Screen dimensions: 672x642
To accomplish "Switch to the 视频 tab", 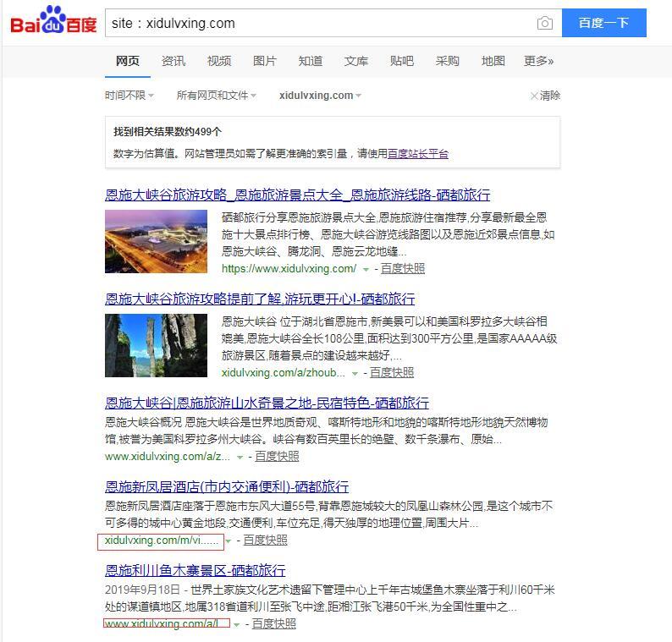I will click(x=219, y=61).
